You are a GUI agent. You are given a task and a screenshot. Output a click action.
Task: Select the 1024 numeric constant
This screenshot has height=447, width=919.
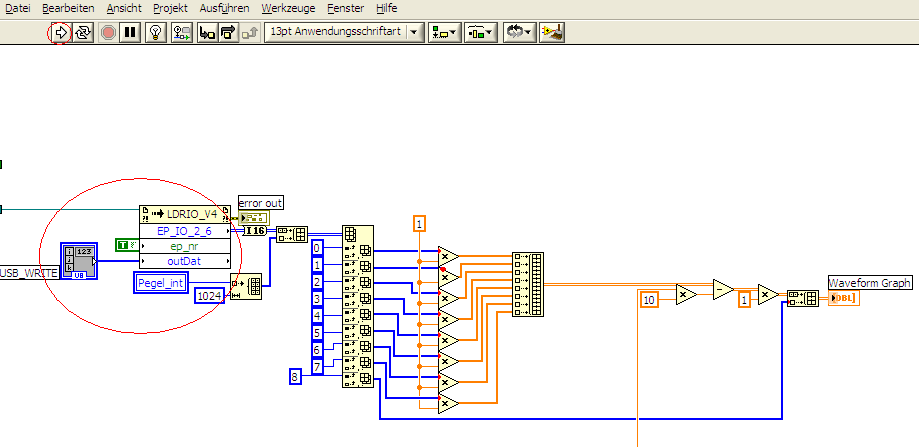pyautogui.click(x=209, y=296)
